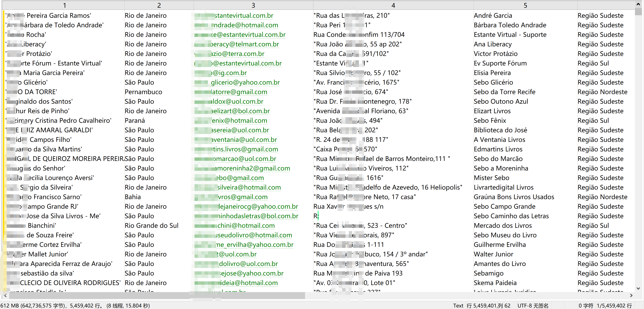Click 'Região Sul' in Sebo Fênix row
The width and height of the screenshot is (644, 309).
tap(593, 121)
